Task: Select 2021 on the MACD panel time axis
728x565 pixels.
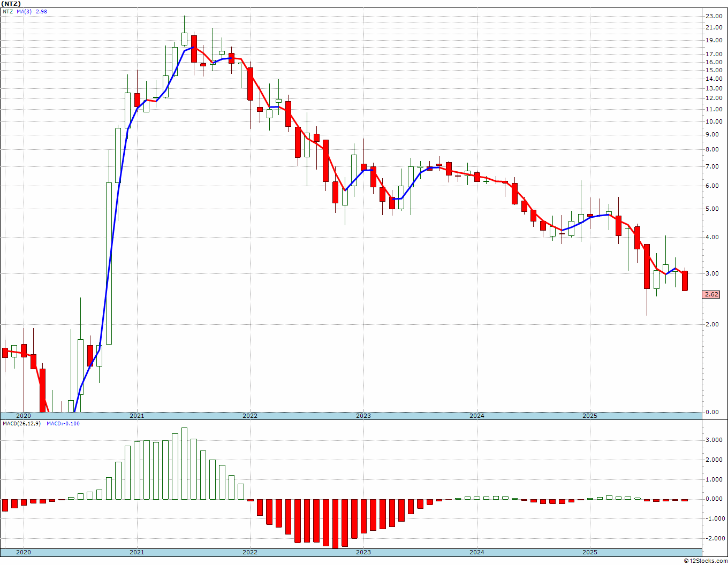Action: [x=136, y=552]
